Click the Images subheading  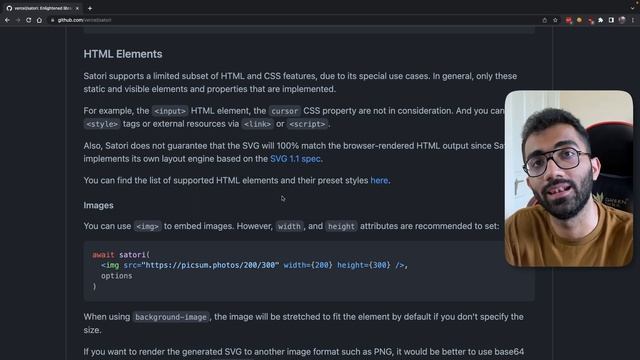tap(98, 205)
